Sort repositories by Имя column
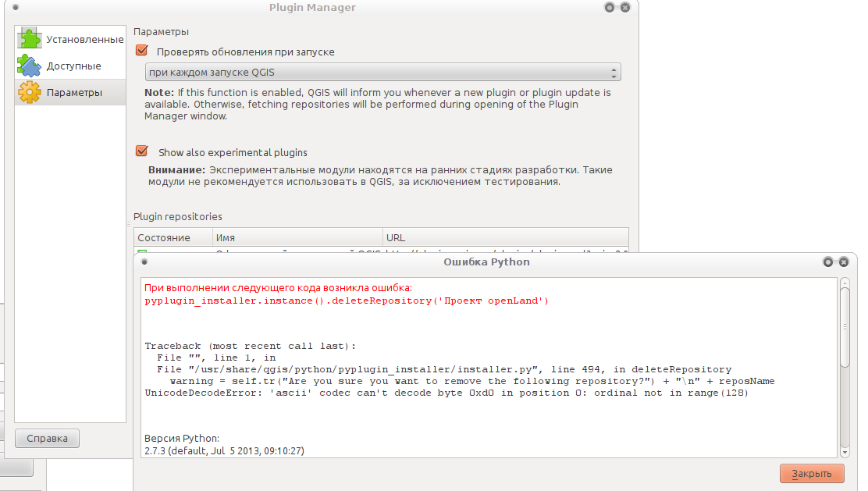This screenshot has width=868, height=491. (x=298, y=237)
